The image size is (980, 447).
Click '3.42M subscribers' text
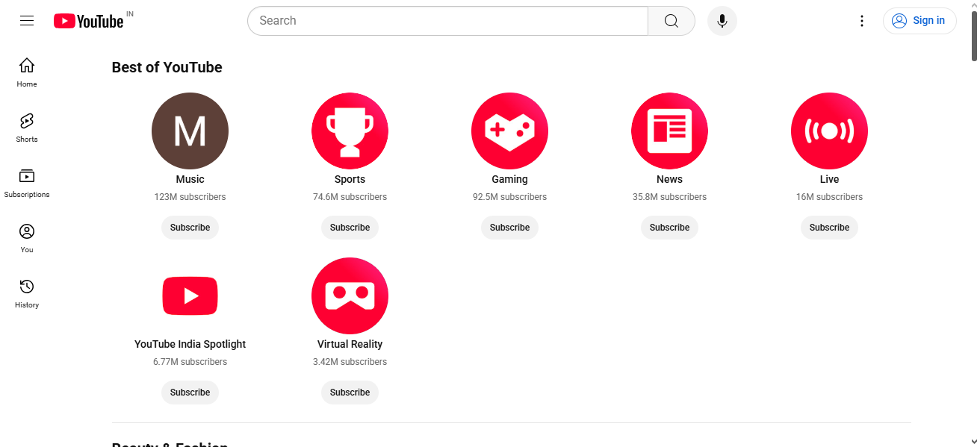pos(350,362)
